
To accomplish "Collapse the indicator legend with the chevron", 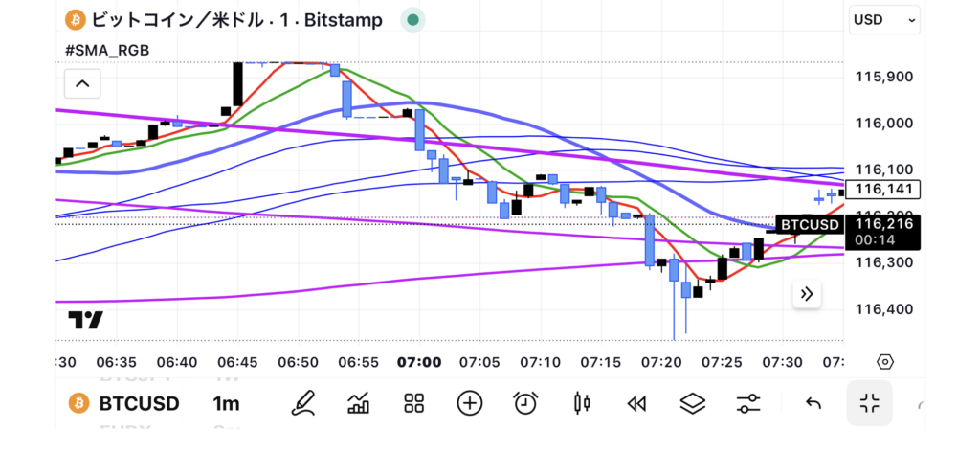I will click(82, 84).
